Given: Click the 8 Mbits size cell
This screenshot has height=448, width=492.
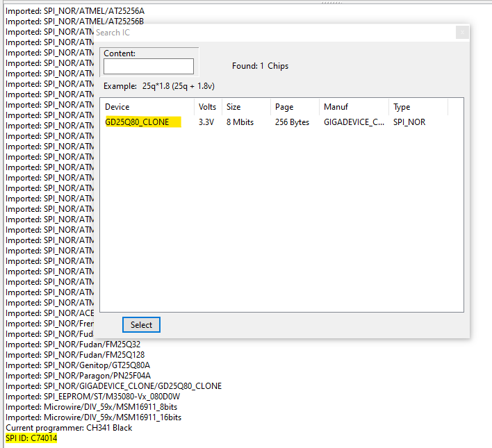Looking at the screenshot, I should (240, 122).
